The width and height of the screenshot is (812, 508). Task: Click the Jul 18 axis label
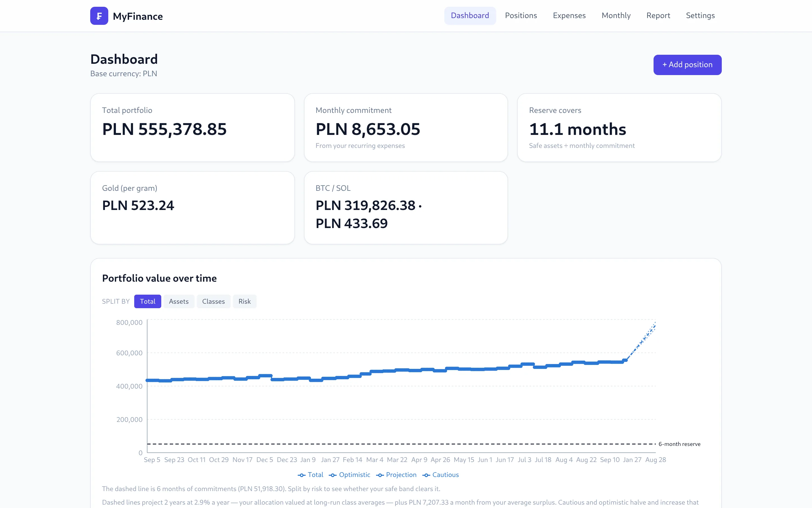[543, 460]
